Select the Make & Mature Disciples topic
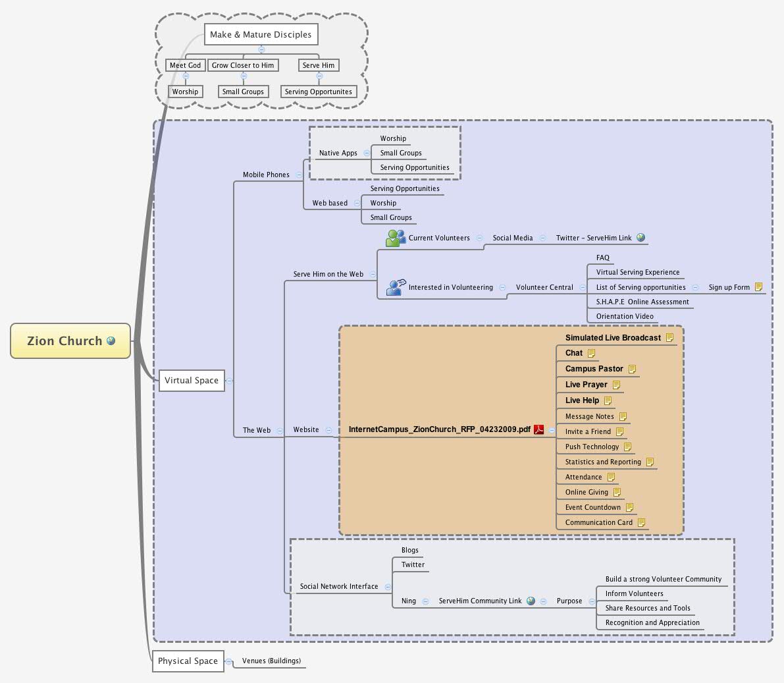The width and height of the screenshot is (784, 683). click(x=261, y=34)
